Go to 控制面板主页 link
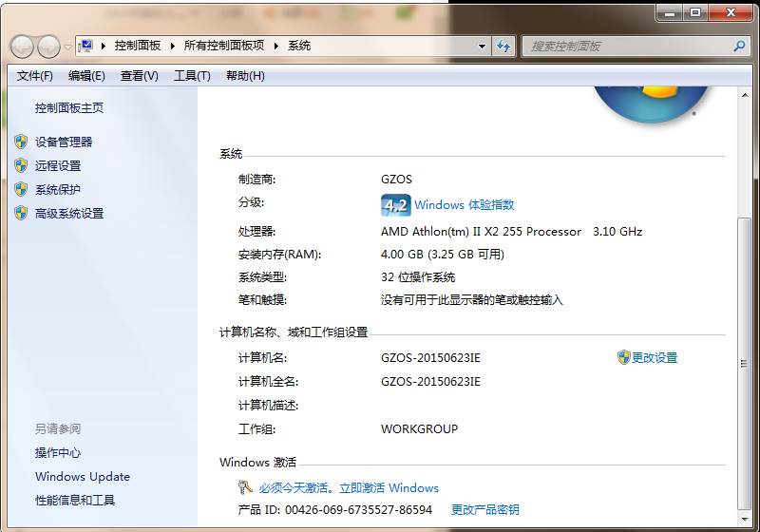The image size is (760, 532). (x=68, y=107)
